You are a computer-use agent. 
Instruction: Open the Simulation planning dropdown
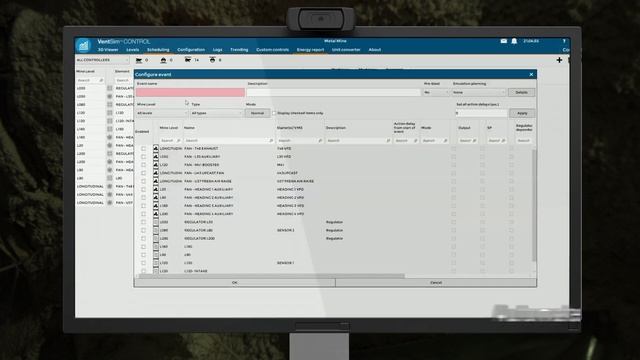coord(479,93)
